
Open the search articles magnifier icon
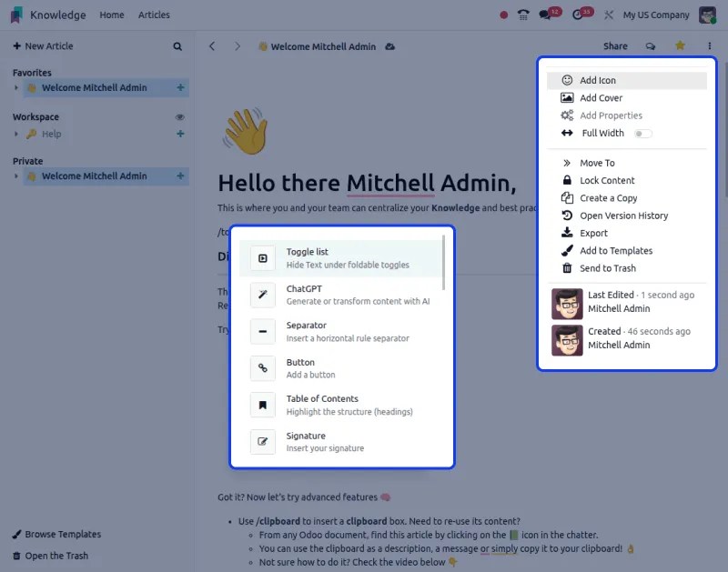coord(177,46)
